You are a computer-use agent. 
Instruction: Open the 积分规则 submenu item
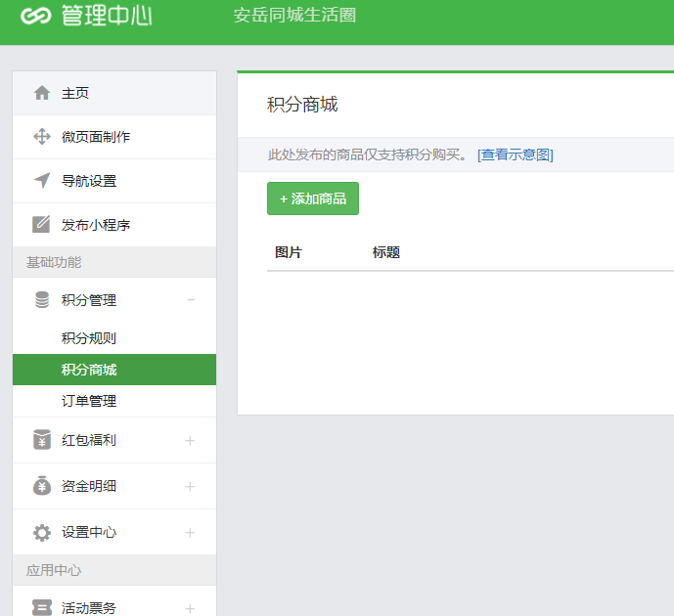[89, 338]
